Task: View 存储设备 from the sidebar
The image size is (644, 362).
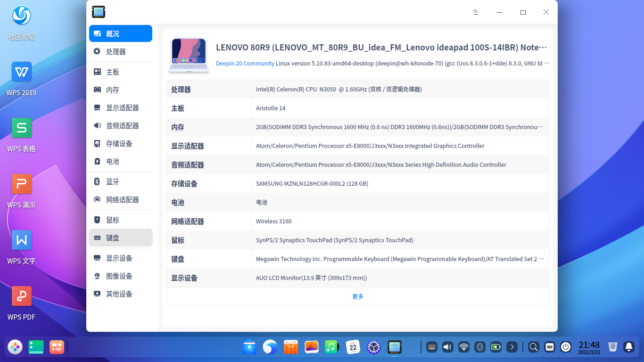Action: point(121,144)
